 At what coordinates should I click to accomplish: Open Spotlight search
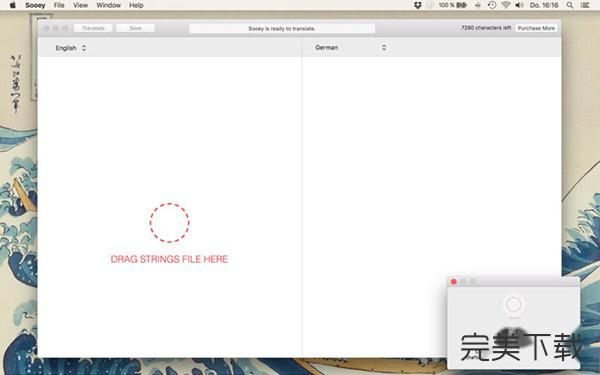570,5
